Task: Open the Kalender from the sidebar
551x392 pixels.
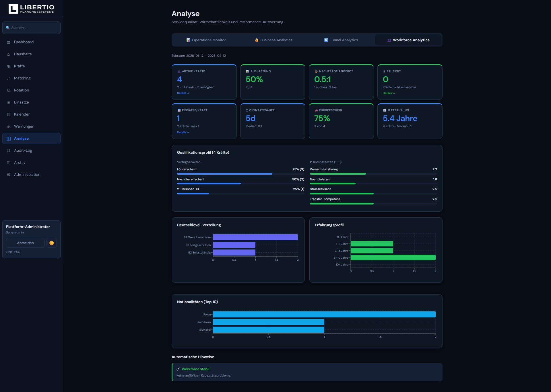Action: tap(22, 114)
